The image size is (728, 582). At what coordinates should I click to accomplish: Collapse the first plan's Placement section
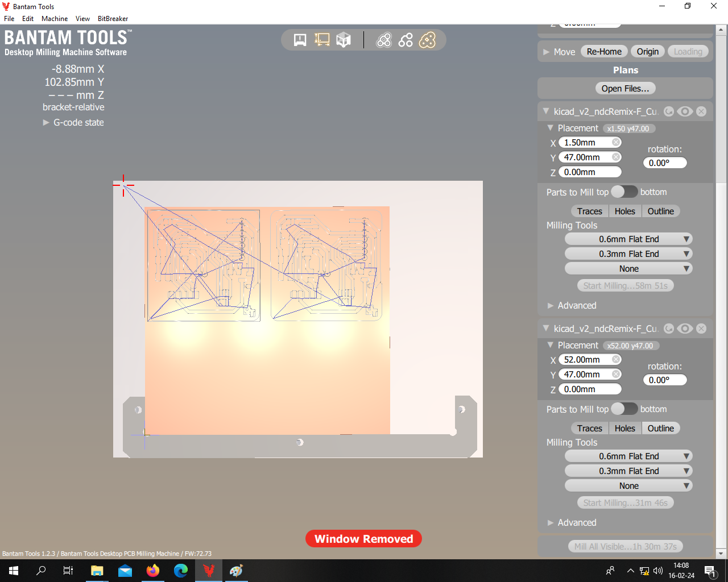(x=550, y=128)
